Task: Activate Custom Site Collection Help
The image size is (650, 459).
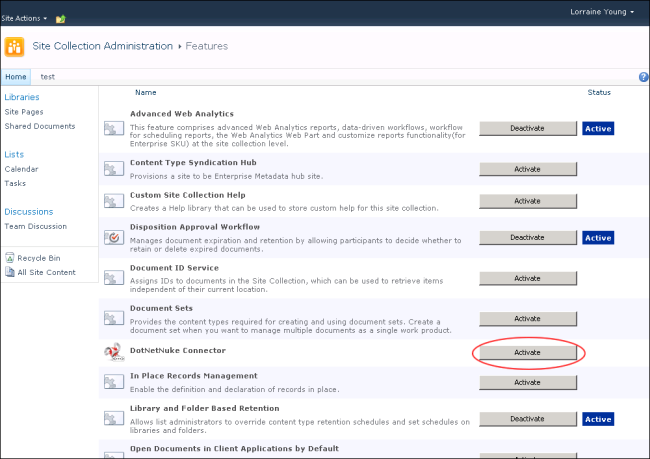Action: [528, 201]
